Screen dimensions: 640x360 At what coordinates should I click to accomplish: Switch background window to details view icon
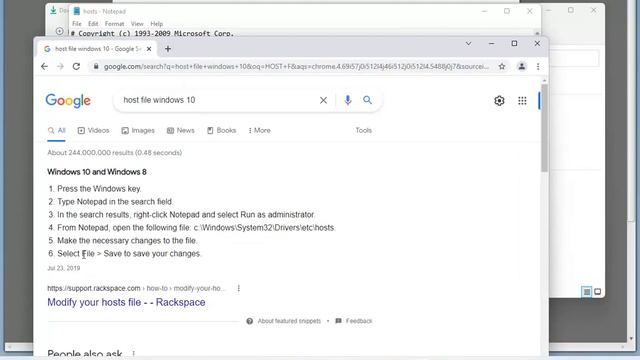click(x=587, y=291)
